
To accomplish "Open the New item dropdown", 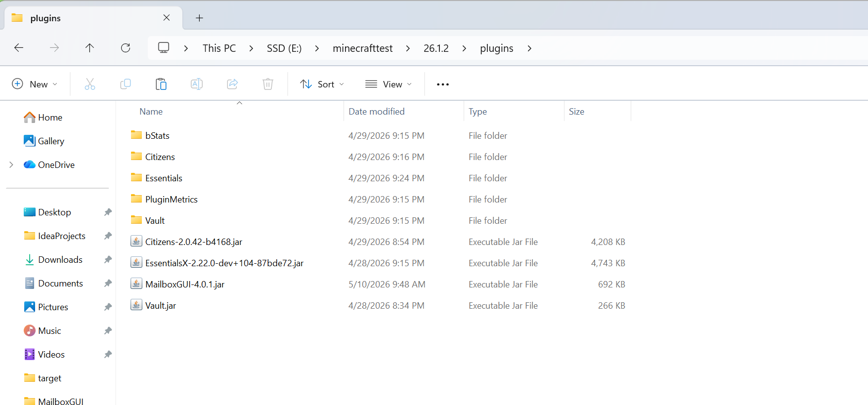I will [x=35, y=84].
